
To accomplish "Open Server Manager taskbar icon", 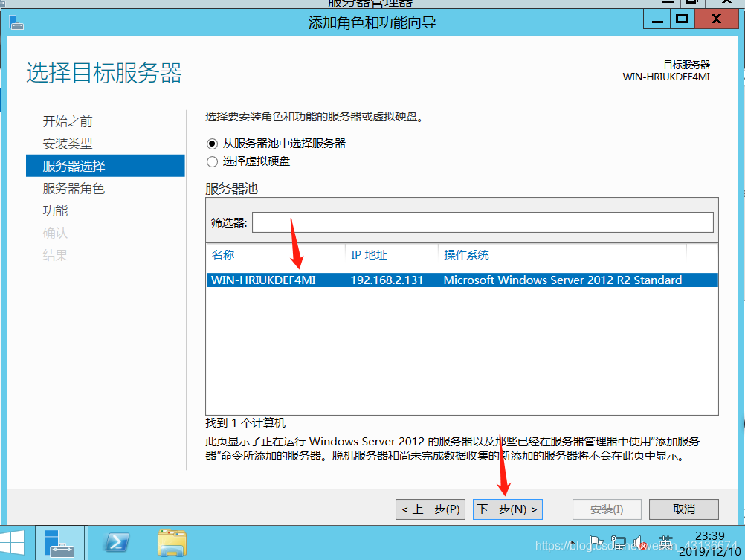I will click(x=59, y=543).
